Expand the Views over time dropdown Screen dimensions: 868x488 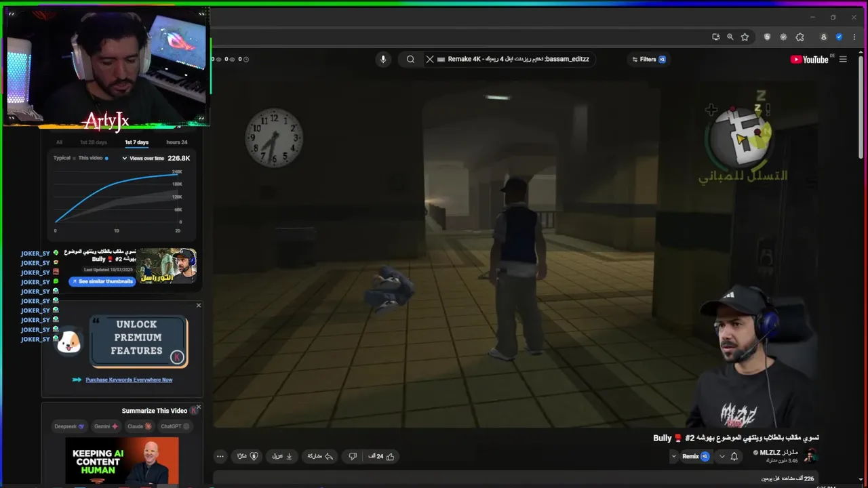pyautogui.click(x=143, y=158)
